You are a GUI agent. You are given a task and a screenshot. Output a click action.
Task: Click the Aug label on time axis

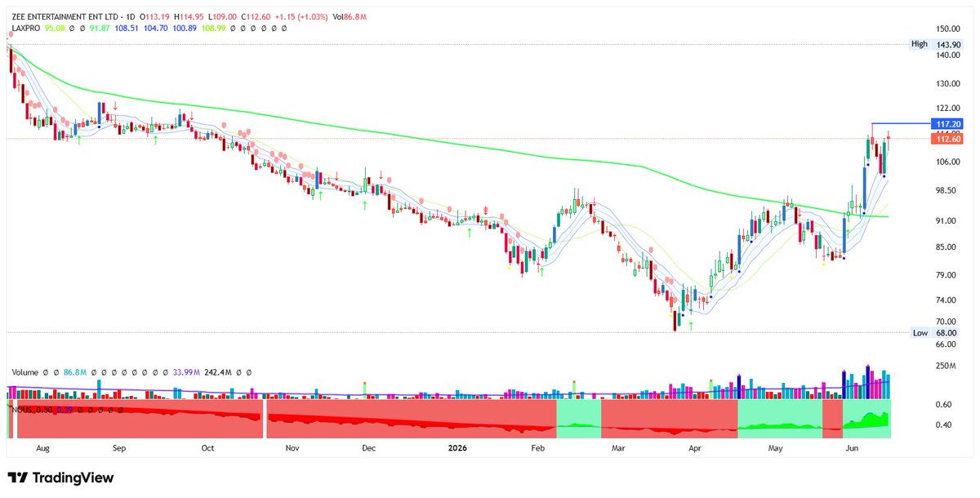coord(44,448)
